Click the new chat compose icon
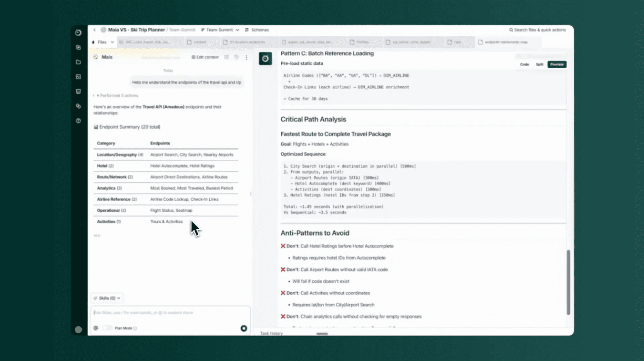The width and height of the screenshot is (644, 361). pyautogui.click(x=226, y=57)
